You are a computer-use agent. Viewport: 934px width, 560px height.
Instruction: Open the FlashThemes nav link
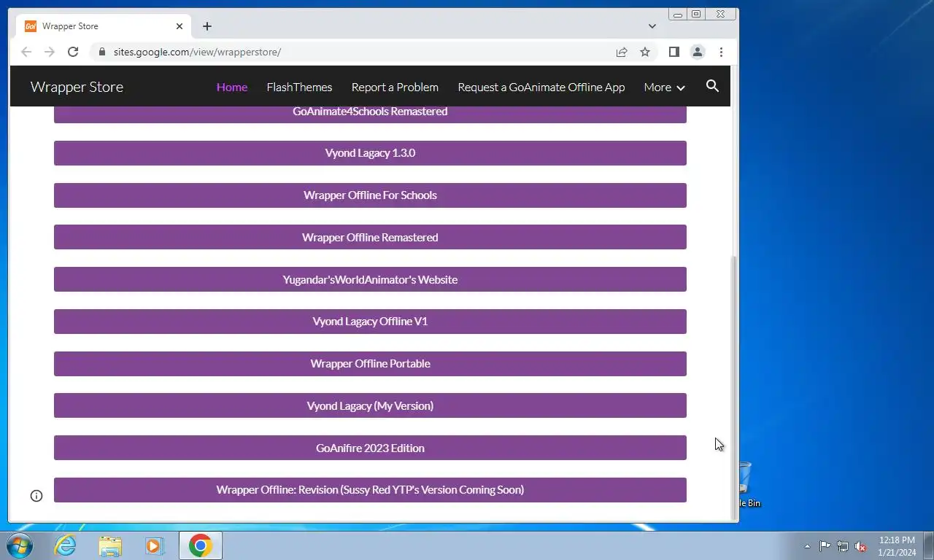click(299, 87)
